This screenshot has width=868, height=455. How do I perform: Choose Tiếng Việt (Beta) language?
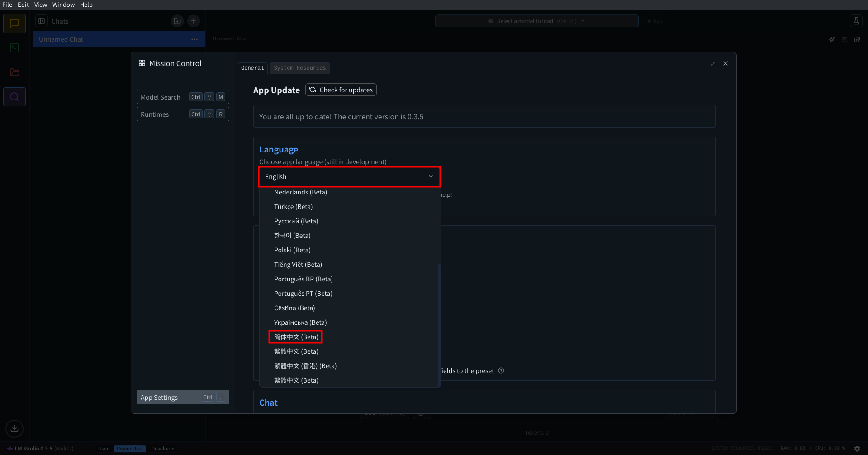[349, 265]
